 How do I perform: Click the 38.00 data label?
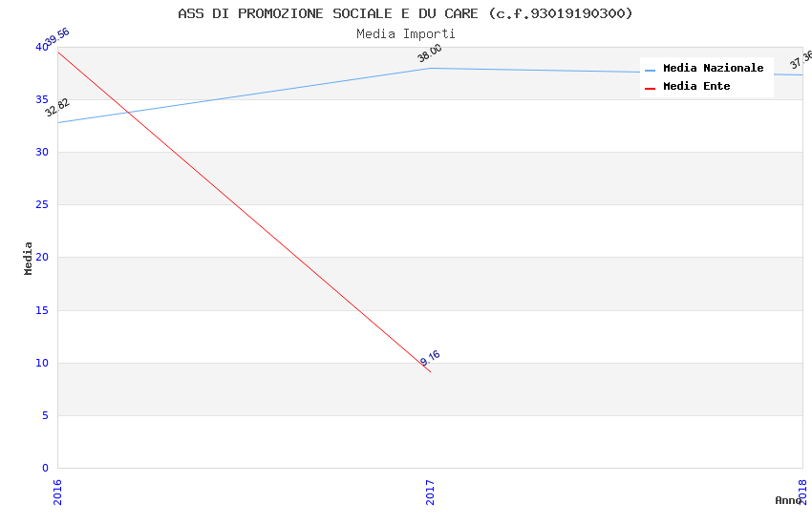tap(430, 52)
